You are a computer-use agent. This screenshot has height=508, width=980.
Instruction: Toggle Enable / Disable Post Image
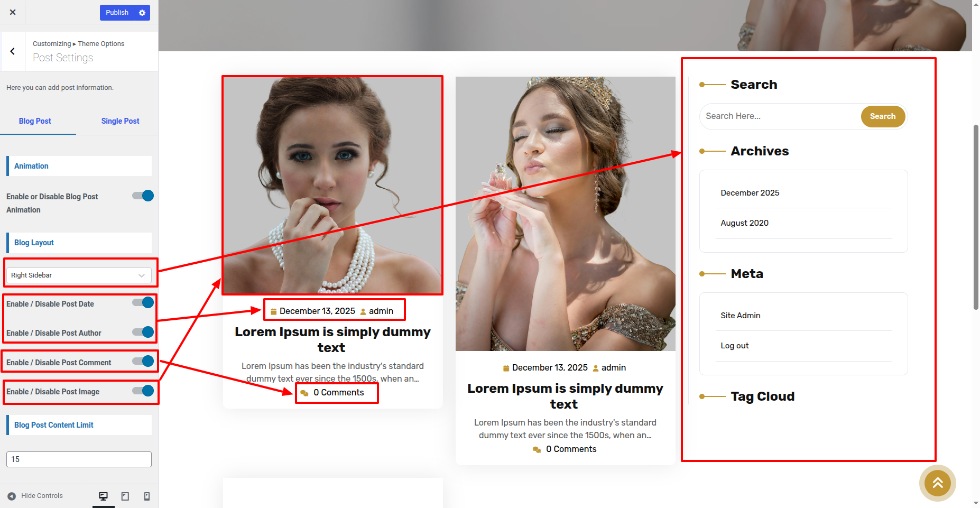tap(143, 391)
